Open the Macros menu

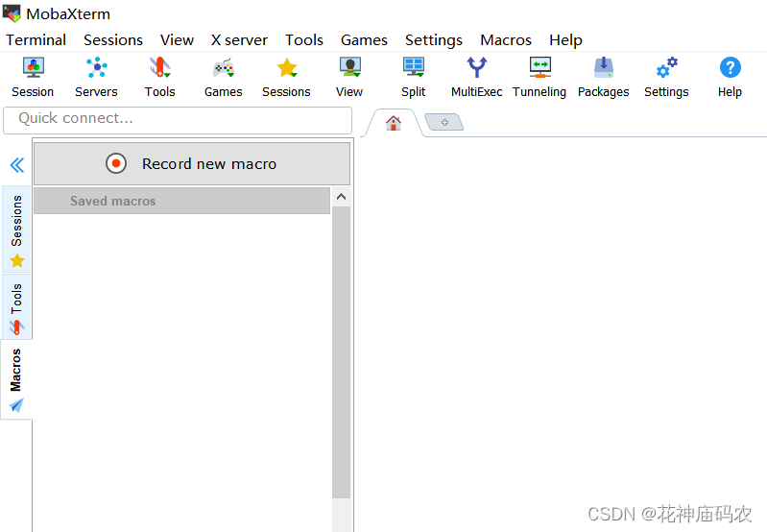(506, 39)
